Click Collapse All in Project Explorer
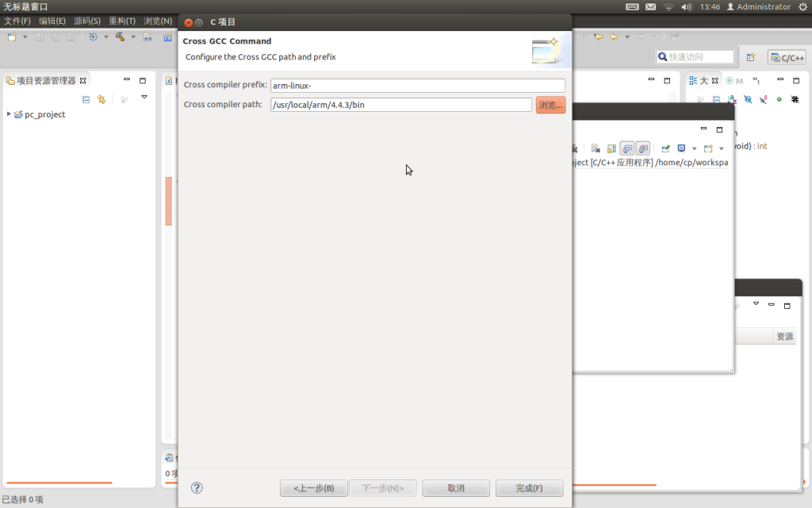The width and height of the screenshot is (812, 508). [86, 98]
